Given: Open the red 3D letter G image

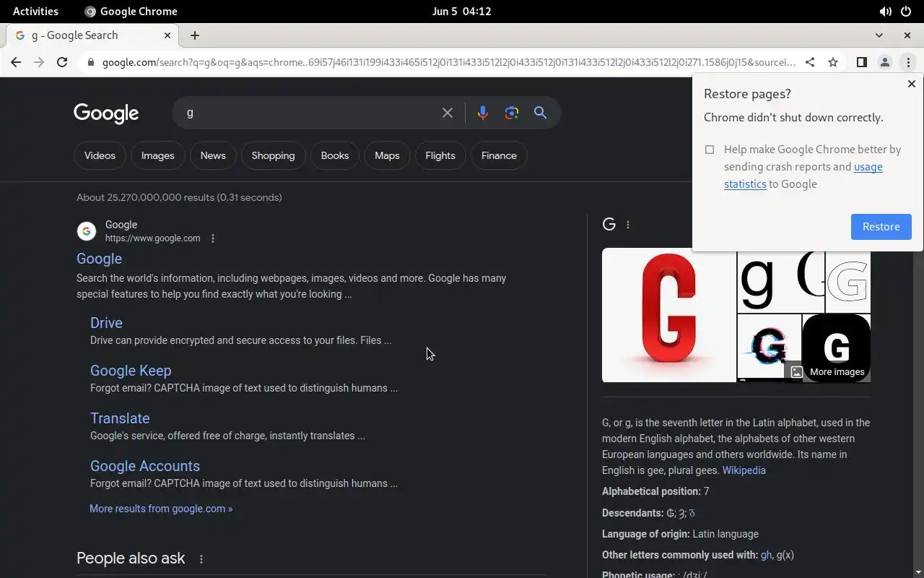Looking at the screenshot, I should pyautogui.click(x=668, y=315).
